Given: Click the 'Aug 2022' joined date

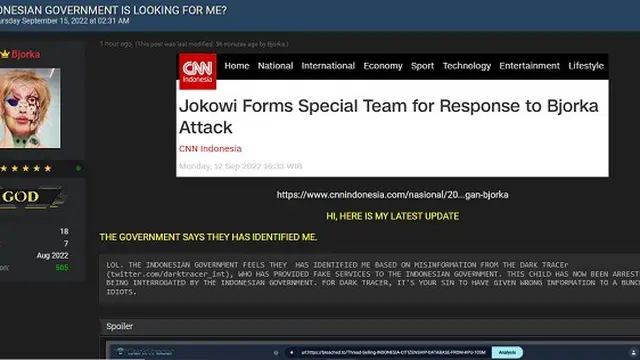Looking at the screenshot, I should (52, 256).
